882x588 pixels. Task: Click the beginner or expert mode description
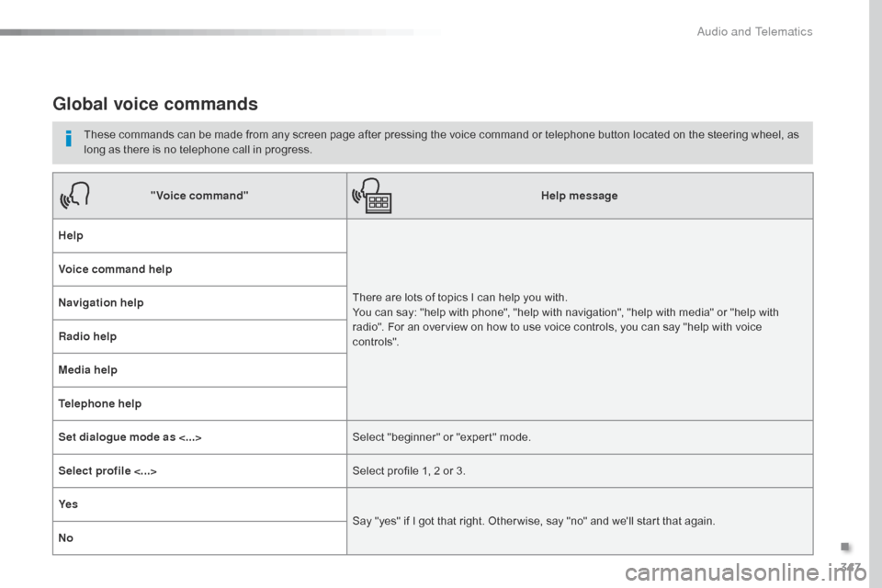[441, 437]
